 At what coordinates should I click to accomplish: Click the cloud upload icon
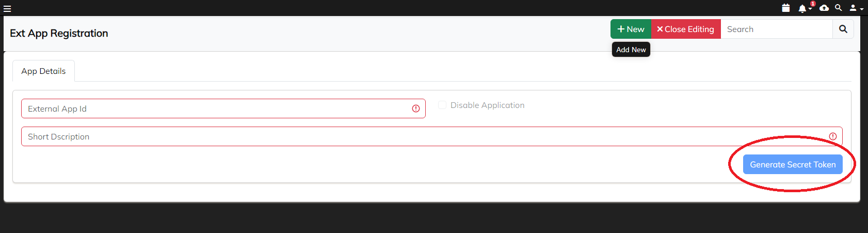(x=824, y=8)
